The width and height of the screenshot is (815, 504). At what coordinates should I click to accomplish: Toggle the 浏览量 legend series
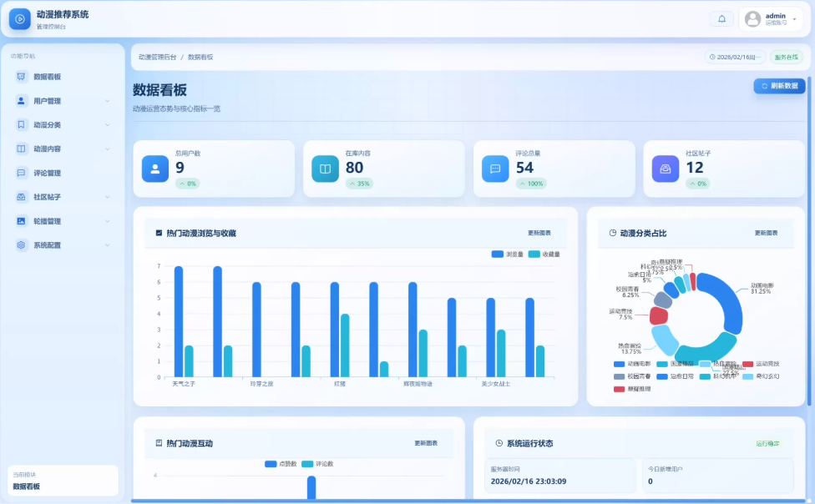tap(508, 254)
